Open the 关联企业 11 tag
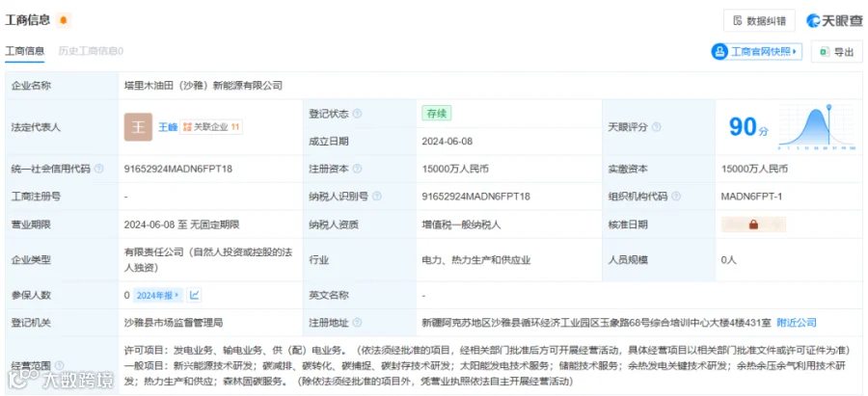Viewport: 868px width, 396px height. (211, 127)
